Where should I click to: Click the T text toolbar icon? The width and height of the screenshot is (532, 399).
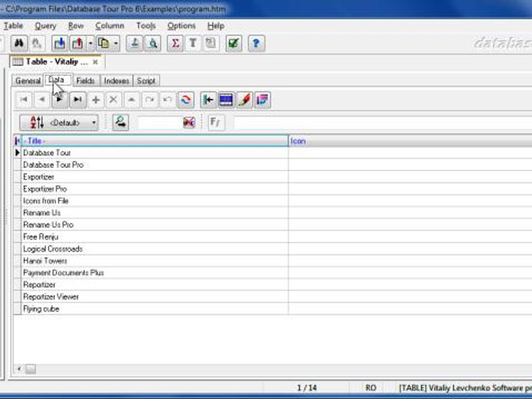tap(193, 43)
